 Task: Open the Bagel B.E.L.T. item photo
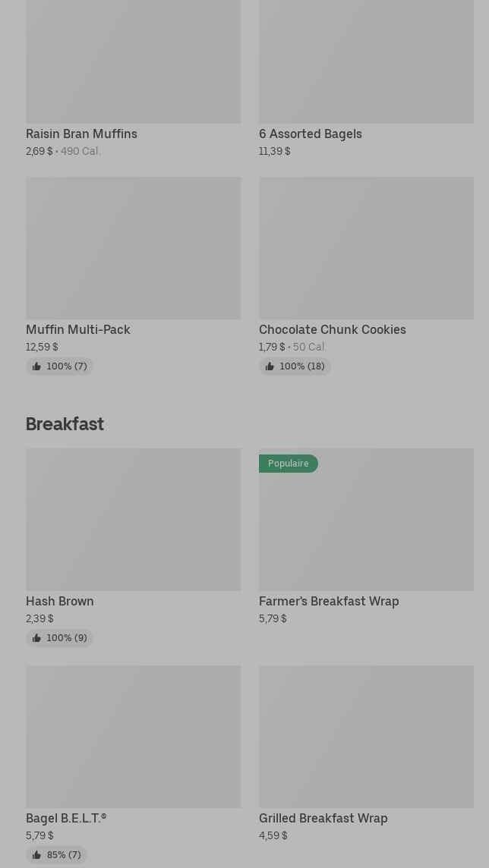[x=133, y=737]
